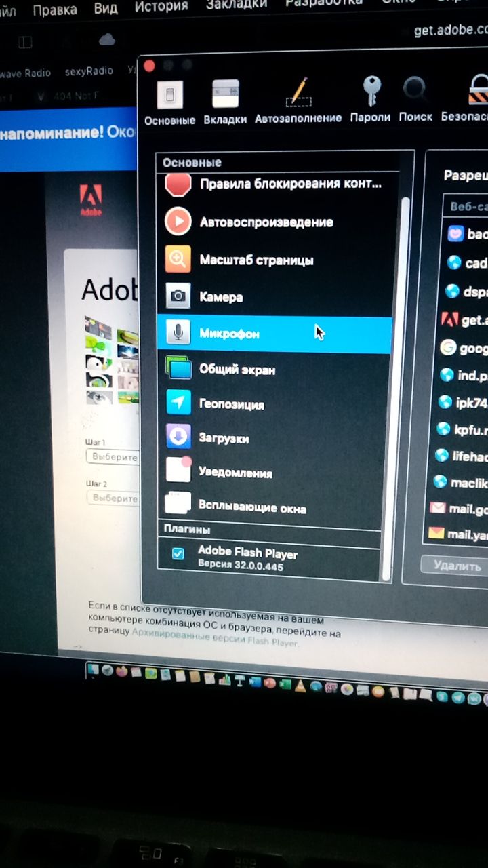This screenshot has height=868, width=488.
Task: Select the lifehac website row
Action: click(462, 455)
